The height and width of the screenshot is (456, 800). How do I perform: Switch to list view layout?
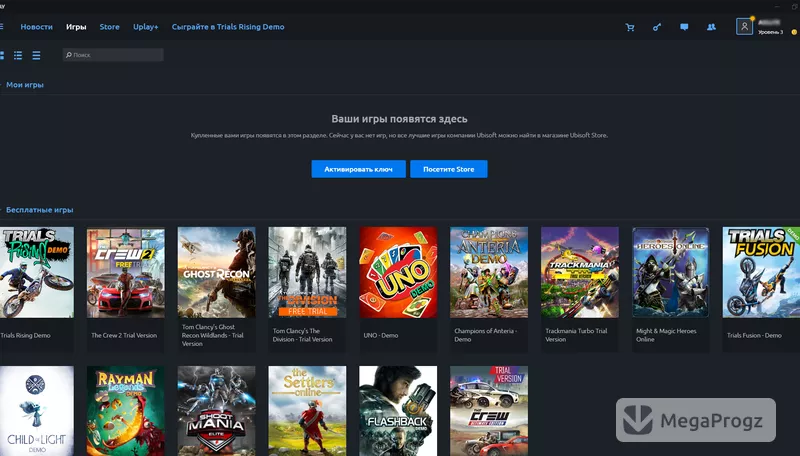click(x=18, y=55)
